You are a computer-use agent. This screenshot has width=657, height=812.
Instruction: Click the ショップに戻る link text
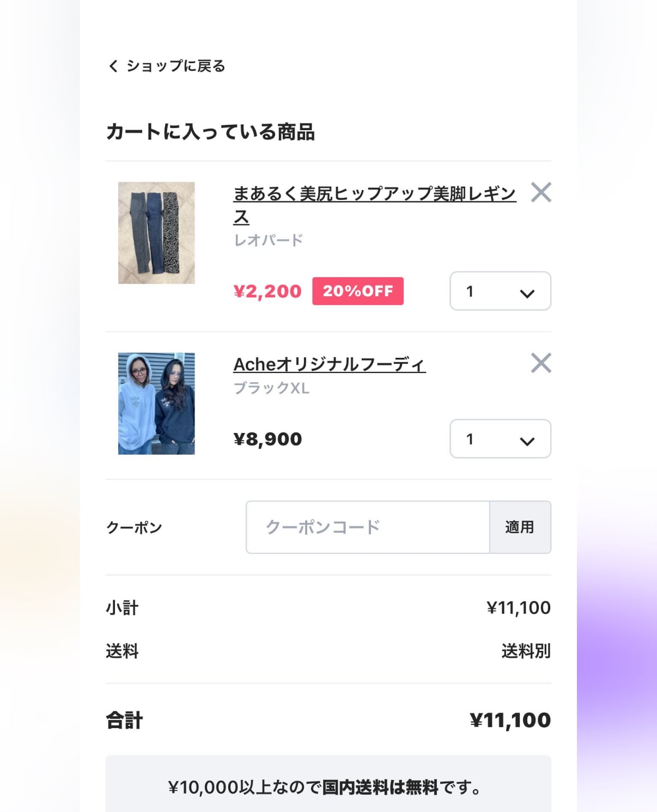175,66
